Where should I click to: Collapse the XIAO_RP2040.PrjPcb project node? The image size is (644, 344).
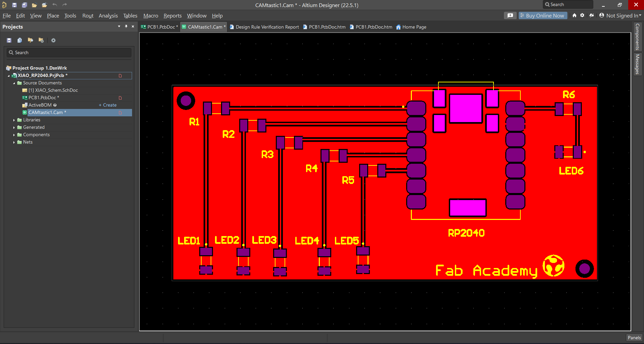[9, 76]
